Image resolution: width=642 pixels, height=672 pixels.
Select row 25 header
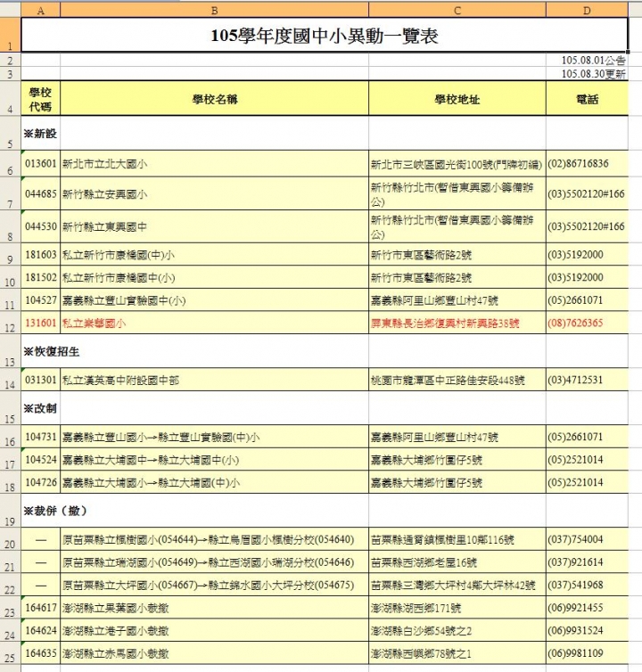coord(11,653)
